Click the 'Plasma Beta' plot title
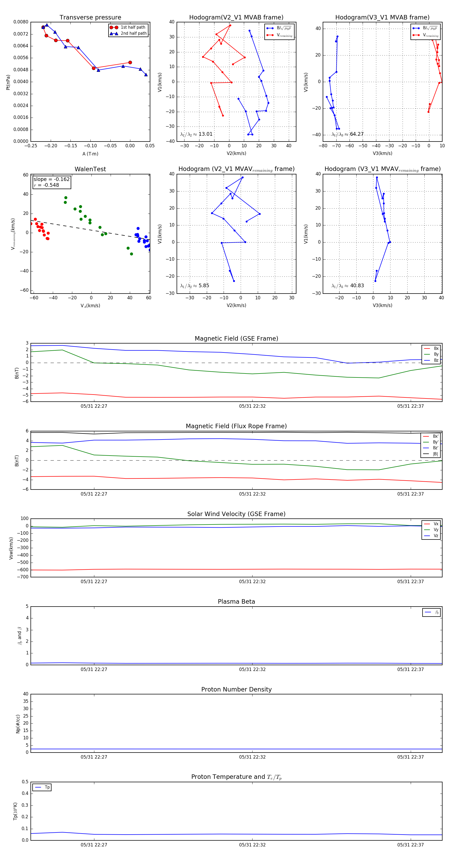473x868 pixels. click(x=236, y=602)
